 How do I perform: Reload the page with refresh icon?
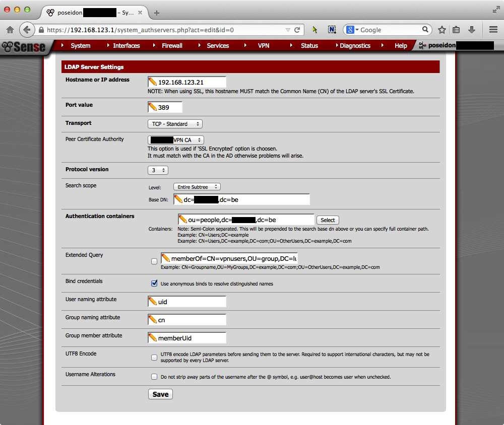pos(297,30)
